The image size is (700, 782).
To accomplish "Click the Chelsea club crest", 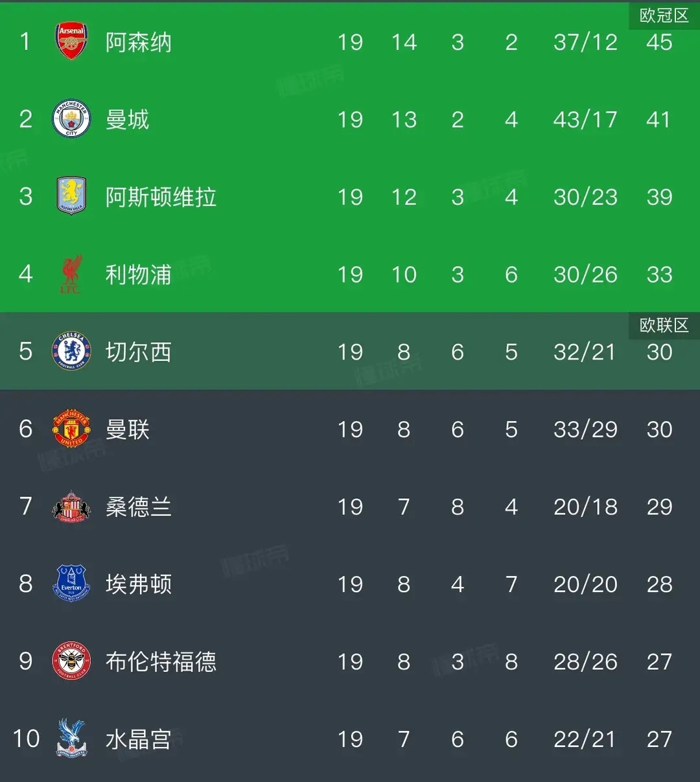I will (x=71, y=351).
